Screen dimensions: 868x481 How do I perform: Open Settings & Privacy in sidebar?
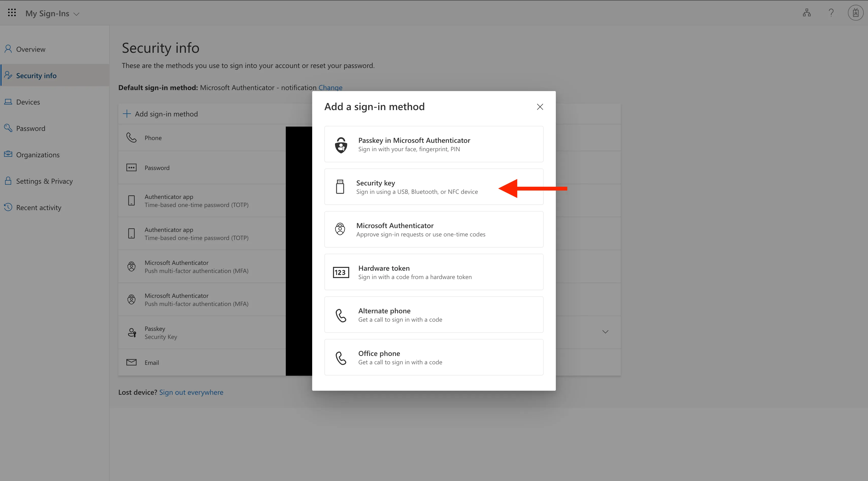coord(44,181)
